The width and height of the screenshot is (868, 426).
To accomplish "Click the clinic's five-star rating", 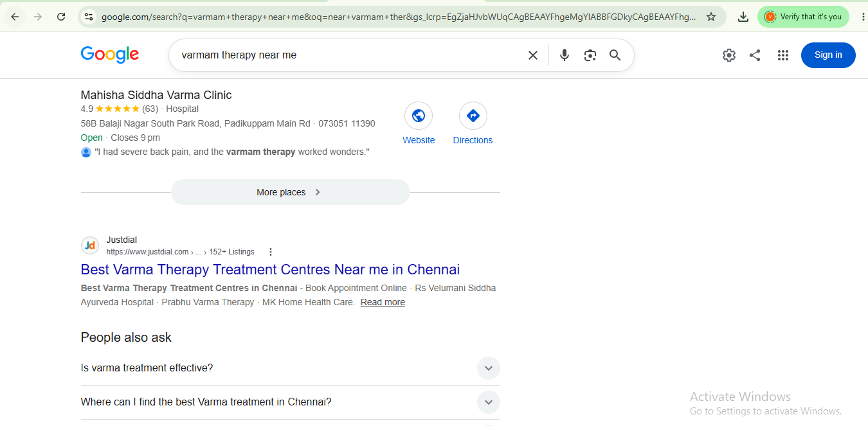I will 117,109.
